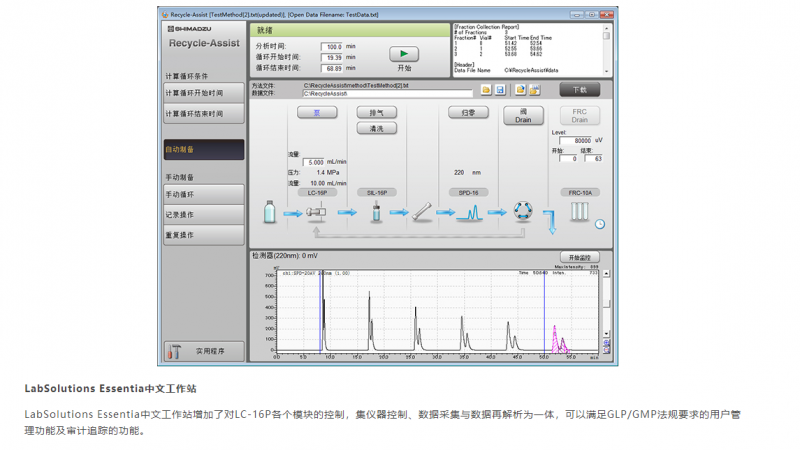Click the folder icon with chart
Viewport: 800px width, 450px height.
pyautogui.click(x=534, y=90)
